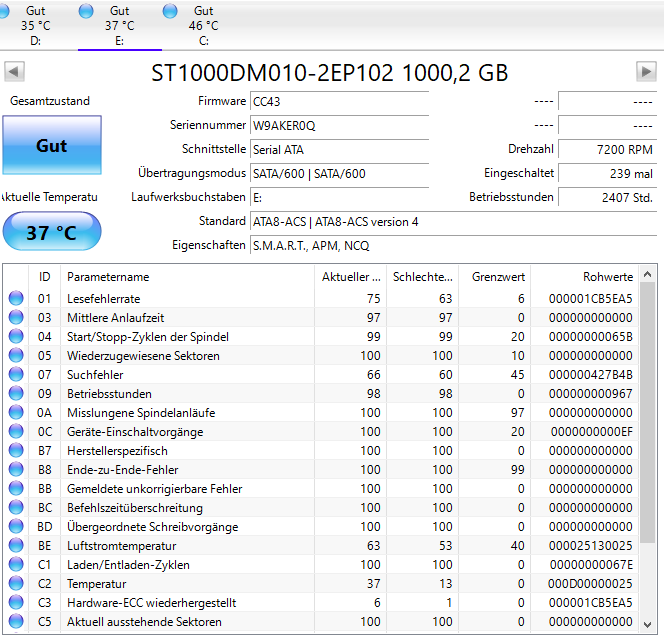Go to previous disk with left arrow
Viewport: 664px width, 640px height.
[x=14, y=71]
